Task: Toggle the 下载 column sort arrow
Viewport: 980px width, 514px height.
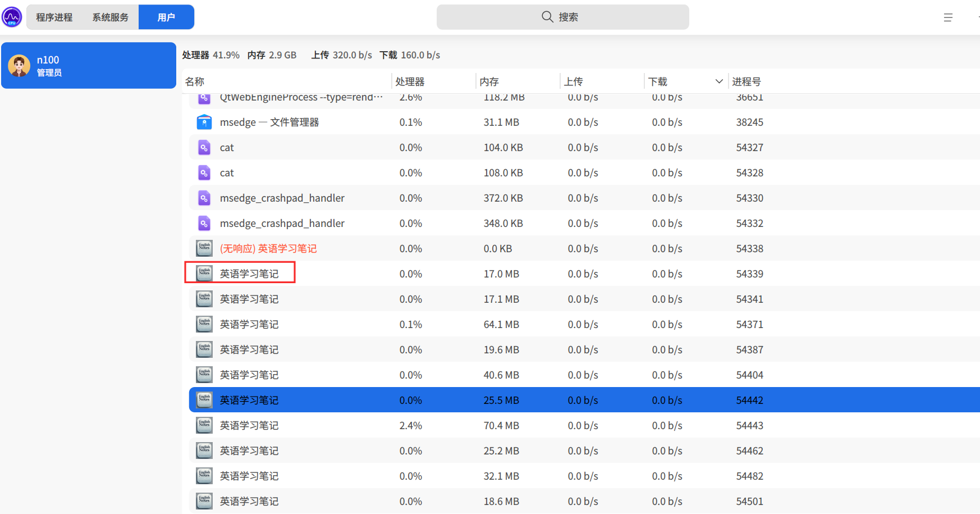Action: 719,81
